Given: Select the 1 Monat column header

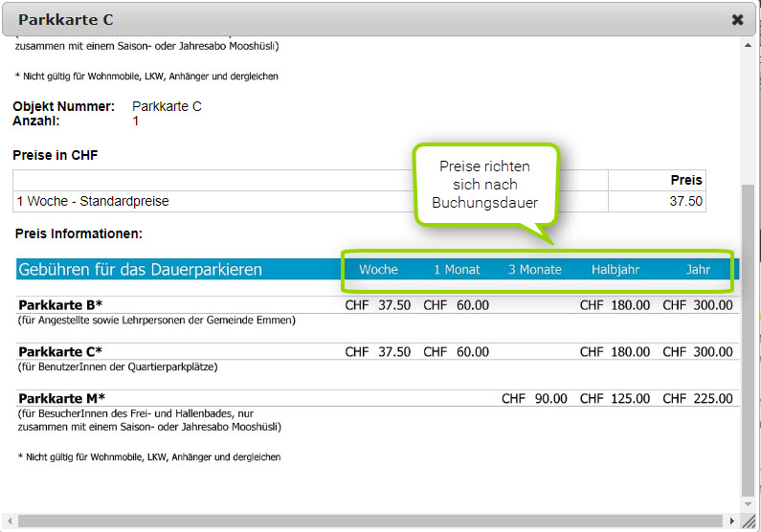Looking at the screenshot, I should pyautogui.click(x=457, y=270).
